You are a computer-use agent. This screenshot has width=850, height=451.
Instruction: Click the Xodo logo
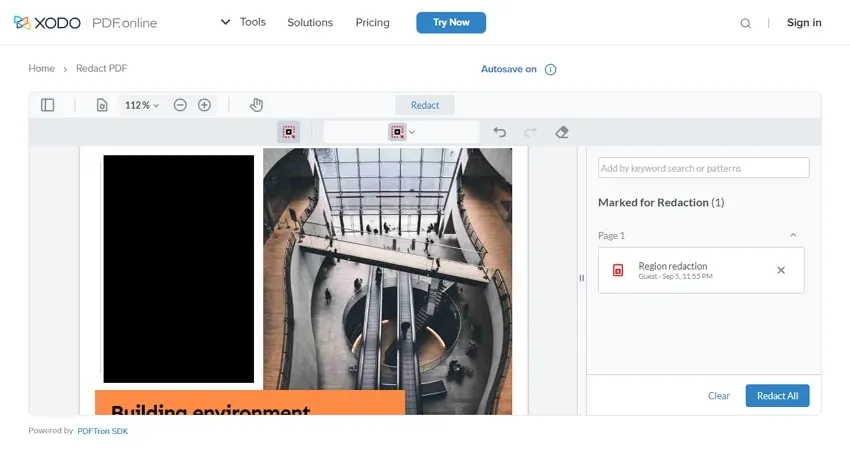coord(47,23)
